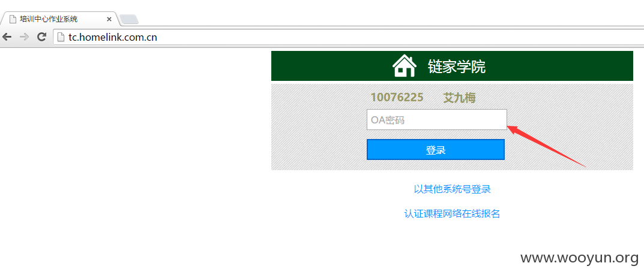Open a new tab with the blank tab button
Image resolution: width=644 pixels, height=275 pixels.
click(x=129, y=19)
